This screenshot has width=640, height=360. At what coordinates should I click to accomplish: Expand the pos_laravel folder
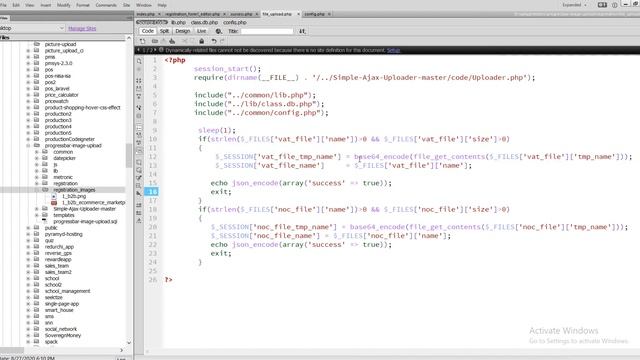click(28, 89)
